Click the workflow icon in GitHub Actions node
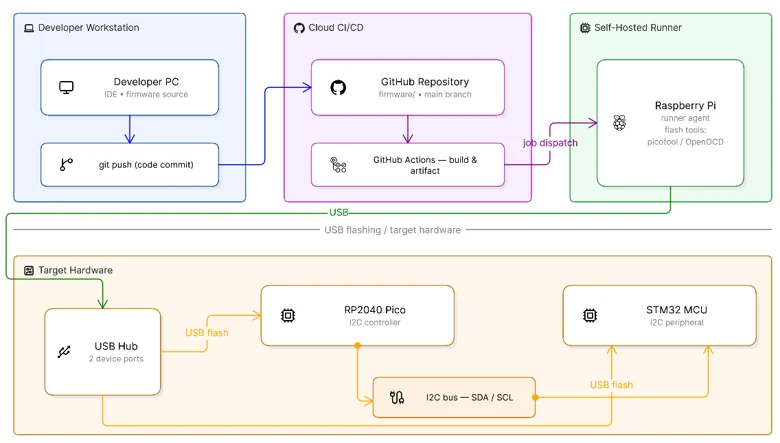 click(x=338, y=165)
